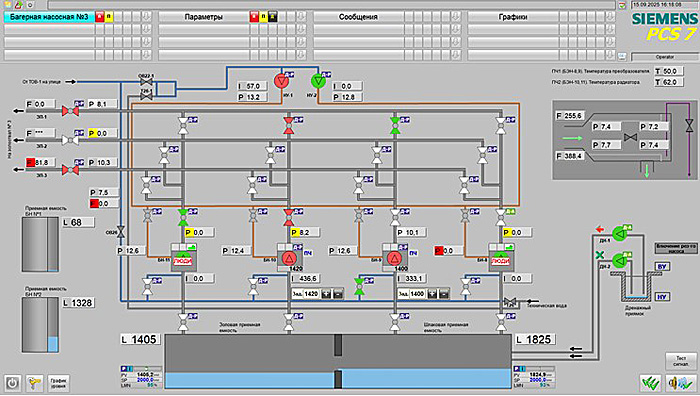Viewport: 700px width, 396px height.
Task: Open the Графики section
Action: click(x=513, y=17)
